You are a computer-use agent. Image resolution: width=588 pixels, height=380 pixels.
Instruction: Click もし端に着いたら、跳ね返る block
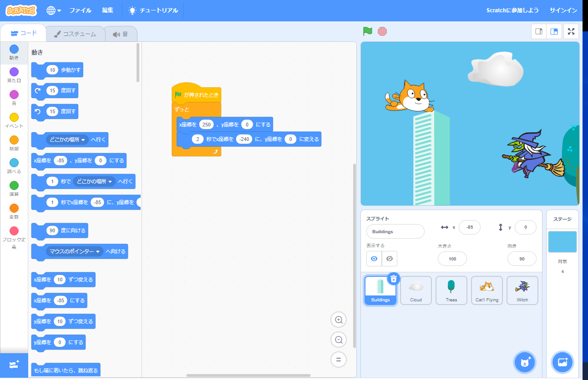66,370
